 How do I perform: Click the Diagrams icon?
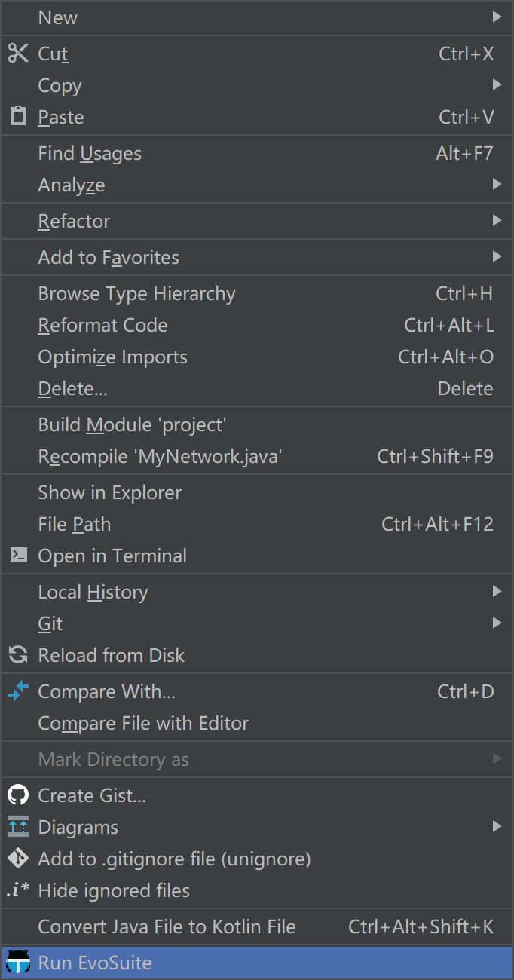tap(18, 827)
